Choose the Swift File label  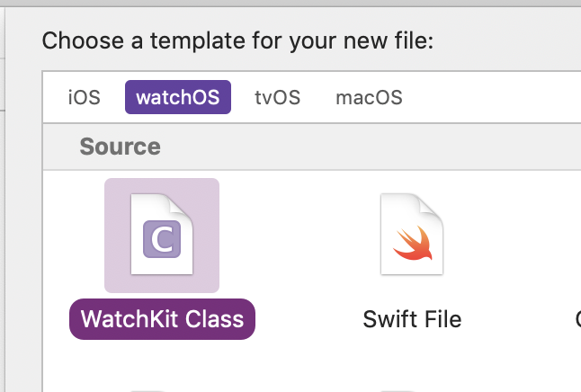click(412, 319)
